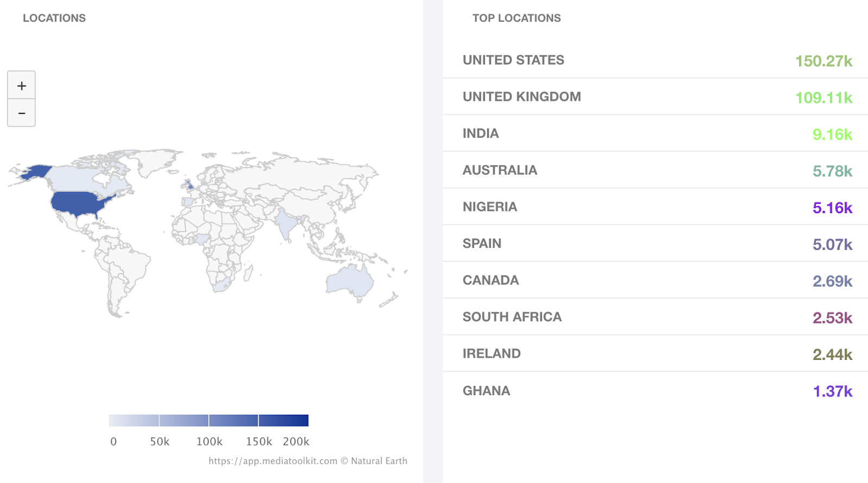This screenshot has height=483, width=868.
Task: Zoom out of the map with minus button
Action: (21, 113)
